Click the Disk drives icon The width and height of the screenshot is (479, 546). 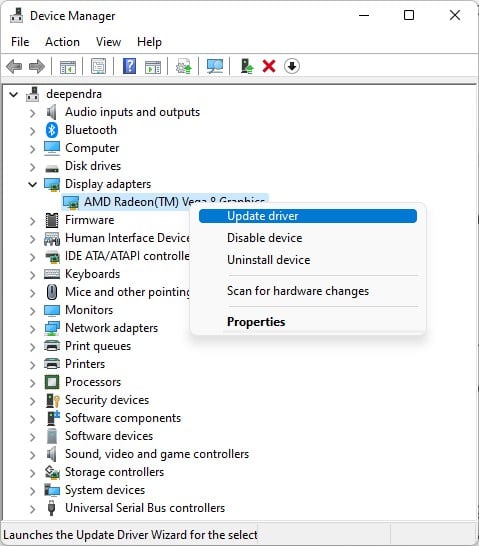(x=52, y=169)
